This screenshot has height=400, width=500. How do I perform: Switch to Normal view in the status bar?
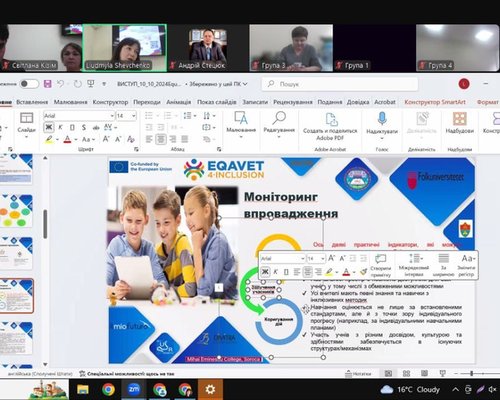coord(388,373)
